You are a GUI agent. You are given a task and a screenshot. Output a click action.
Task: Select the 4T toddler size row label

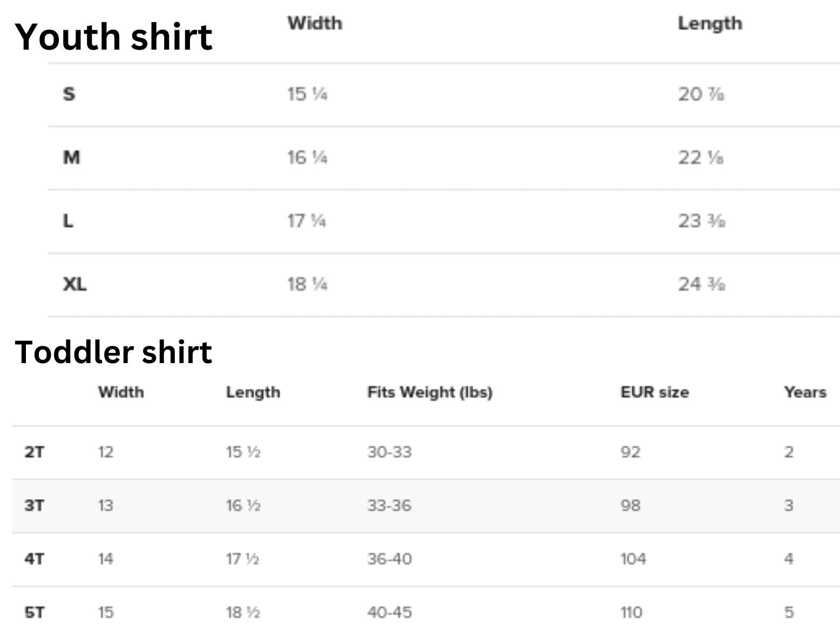tap(34, 559)
